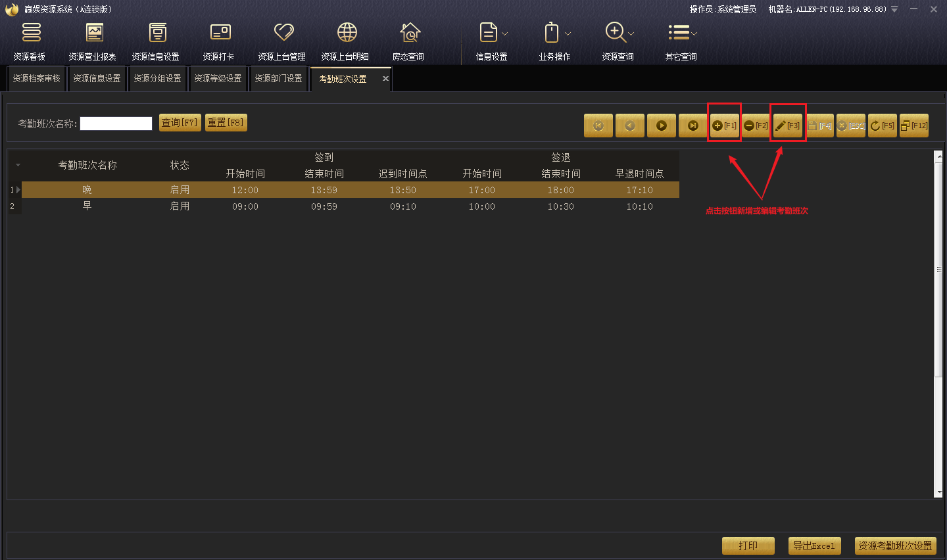This screenshot has width=947, height=560.
Task: Expand the 资源查询 toolbar menu
Action: pos(618,41)
